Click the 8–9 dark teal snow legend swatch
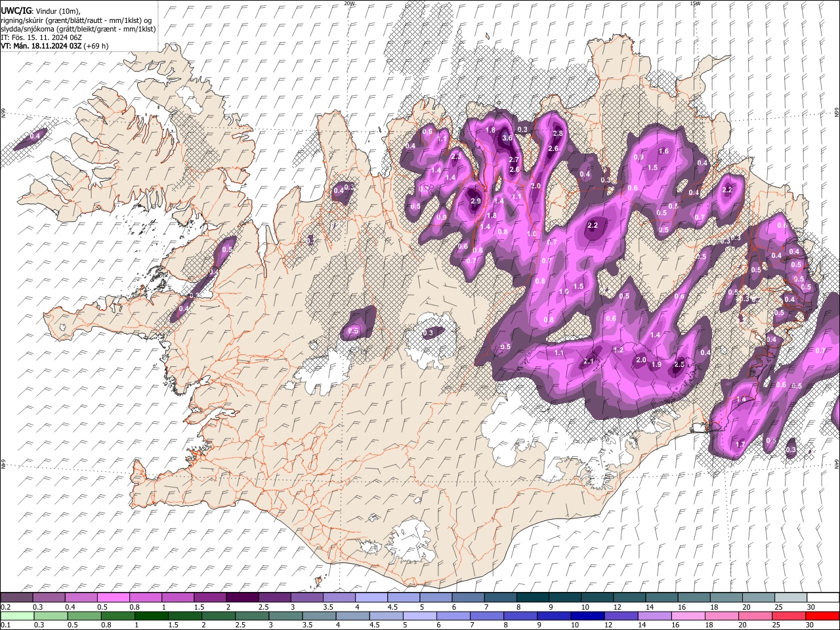 click(533, 597)
